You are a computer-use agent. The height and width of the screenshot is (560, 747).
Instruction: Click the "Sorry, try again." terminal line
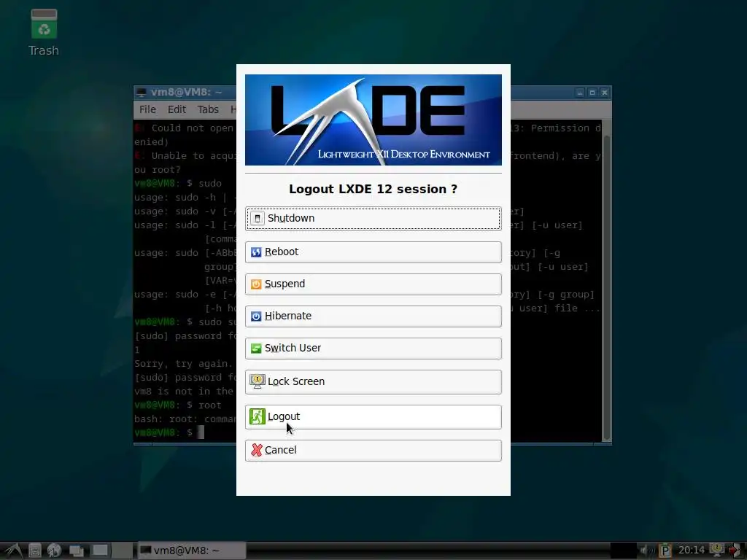(x=183, y=364)
